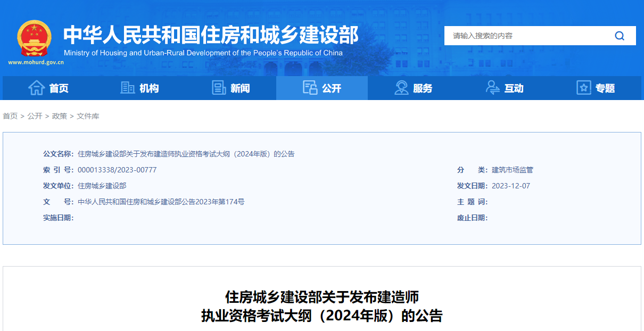Click the house icon for 首页
The image size is (644, 331).
point(36,88)
